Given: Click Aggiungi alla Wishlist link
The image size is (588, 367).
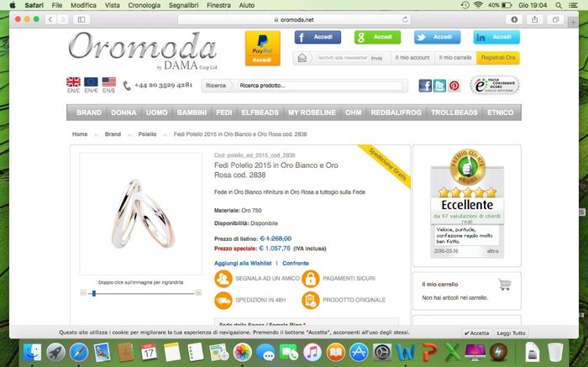Looking at the screenshot, I should [243, 263].
